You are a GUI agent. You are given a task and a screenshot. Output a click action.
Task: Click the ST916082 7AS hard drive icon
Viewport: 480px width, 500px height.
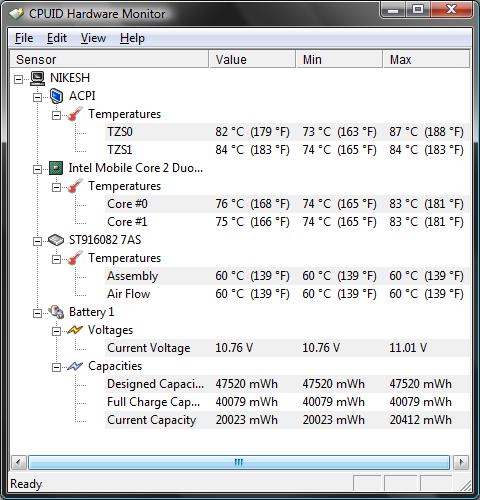point(56,240)
